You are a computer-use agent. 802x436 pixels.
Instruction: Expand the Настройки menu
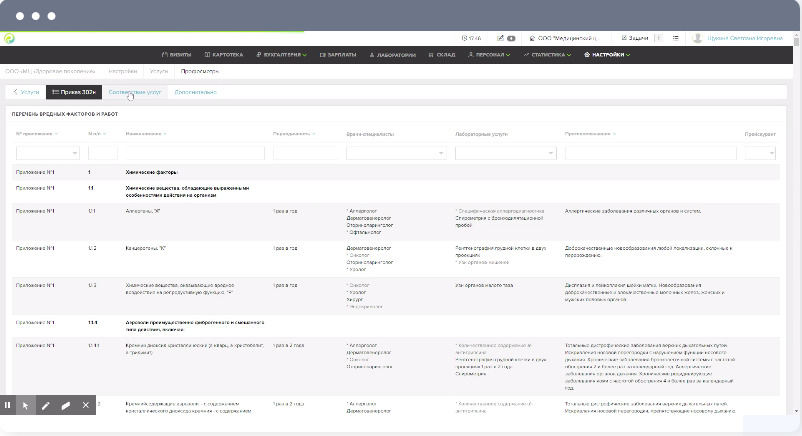pos(607,55)
